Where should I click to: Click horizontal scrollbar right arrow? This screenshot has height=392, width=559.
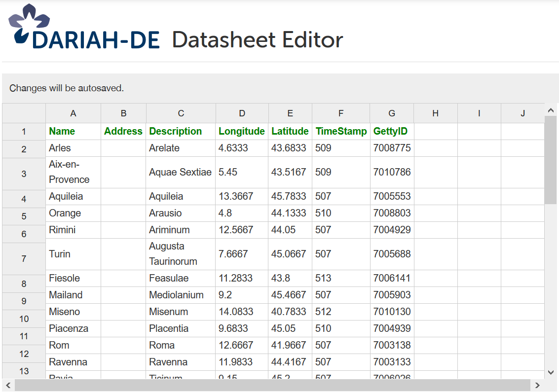538,385
